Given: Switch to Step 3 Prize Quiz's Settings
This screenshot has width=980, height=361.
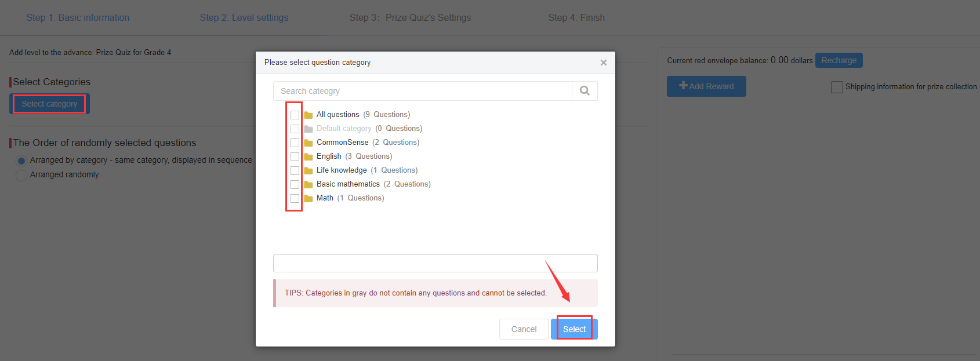Looking at the screenshot, I should (410, 18).
